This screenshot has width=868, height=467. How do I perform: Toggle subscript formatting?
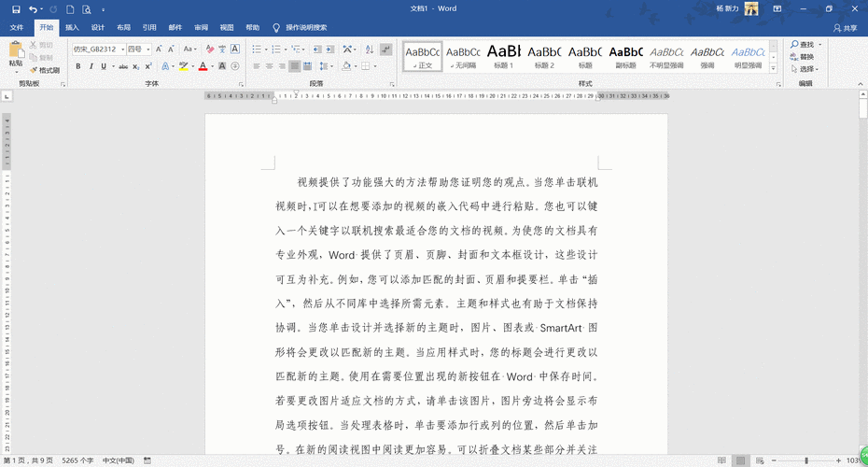click(135, 66)
